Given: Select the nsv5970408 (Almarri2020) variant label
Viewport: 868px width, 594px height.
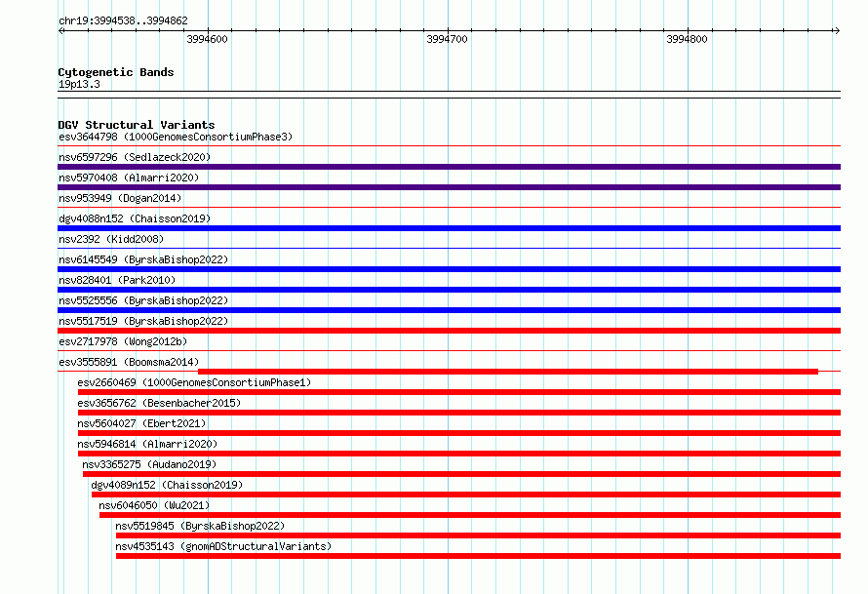Looking at the screenshot, I should [x=129, y=178].
